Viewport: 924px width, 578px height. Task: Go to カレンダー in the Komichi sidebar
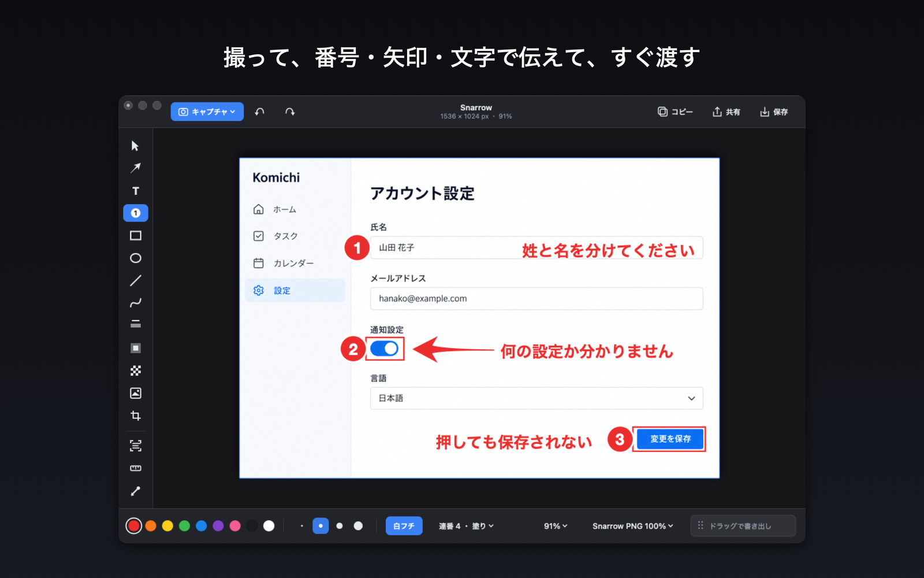point(295,263)
